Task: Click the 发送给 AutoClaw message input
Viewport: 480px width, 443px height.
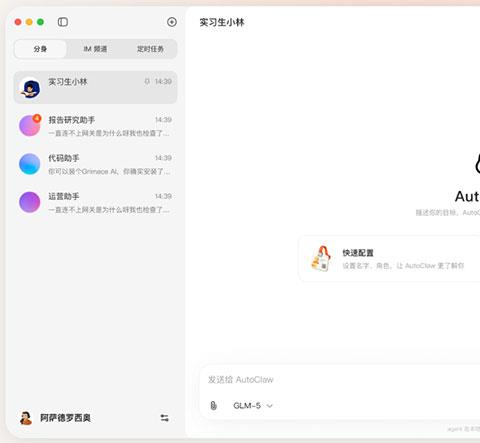Action: tap(340, 380)
